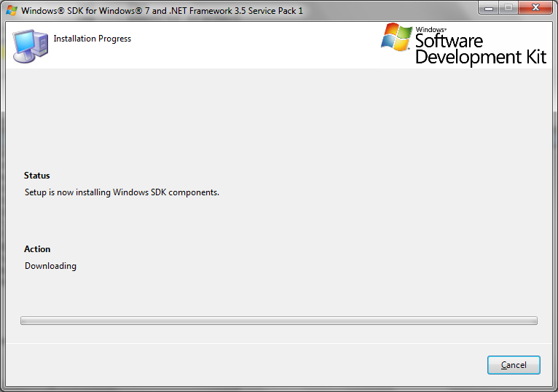The height and width of the screenshot is (392, 558).
Task: Click the Windows flag icon in title bar
Action: coord(12,10)
